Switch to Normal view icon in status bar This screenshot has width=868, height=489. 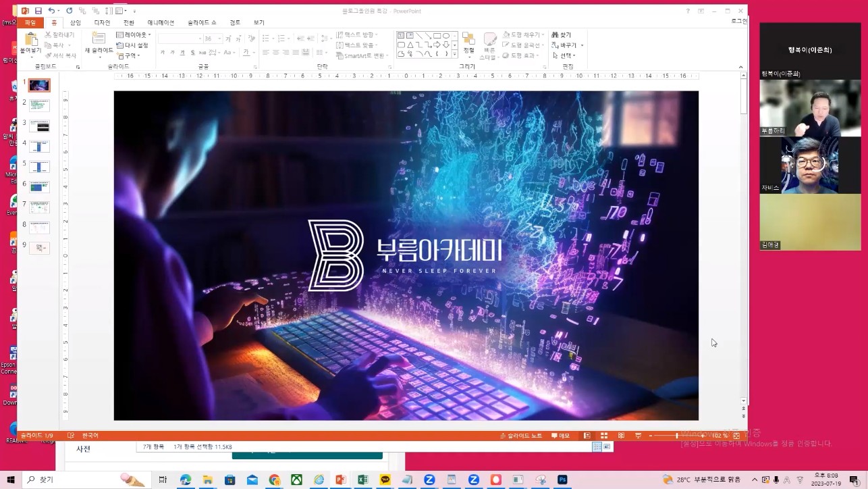click(x=587, y=436)
